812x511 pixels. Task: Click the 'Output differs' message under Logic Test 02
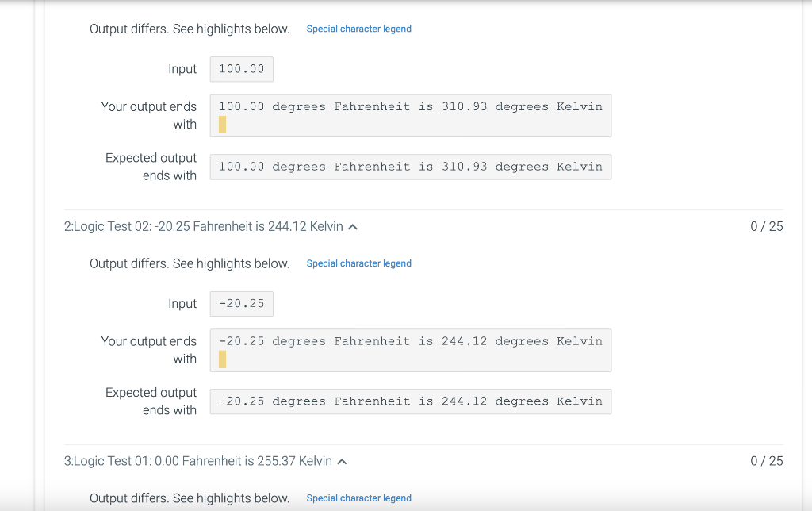(189, 263)
